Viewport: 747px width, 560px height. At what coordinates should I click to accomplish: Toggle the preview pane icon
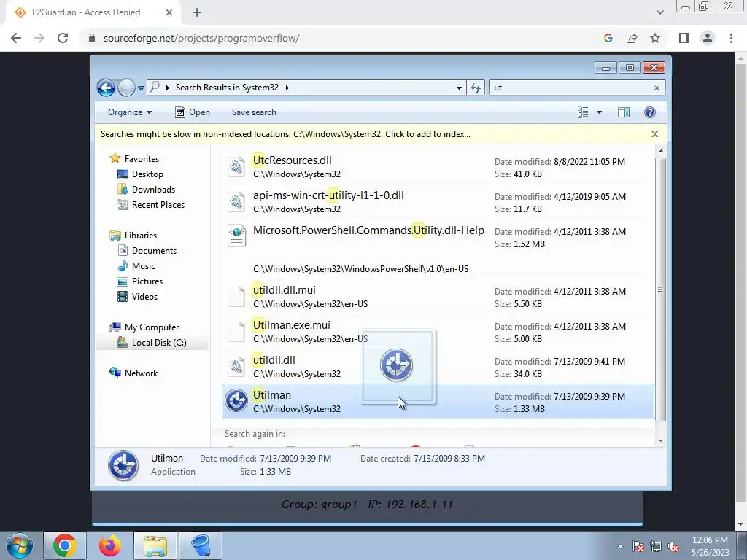coord(624,112)
